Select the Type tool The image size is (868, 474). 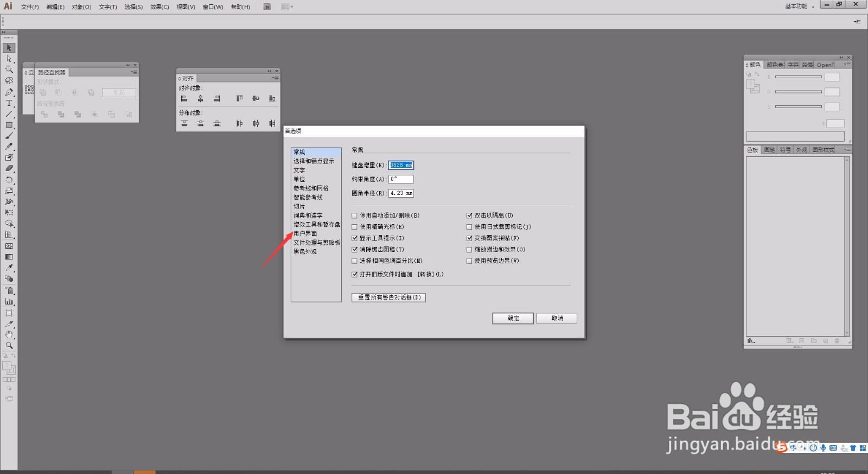tap(9, 103)
